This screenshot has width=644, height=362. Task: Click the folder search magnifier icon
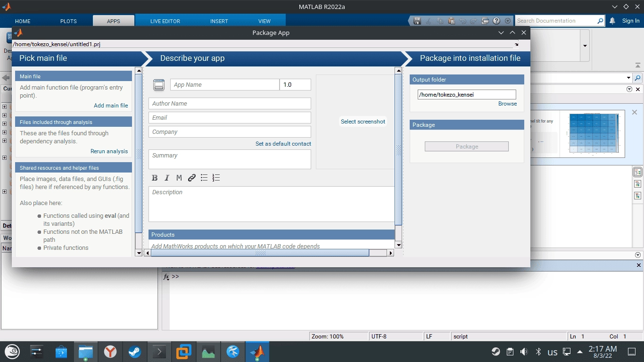(637, 78)
